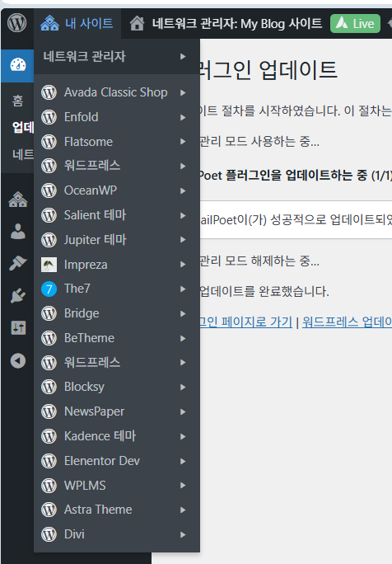The height and width of the screenshot is (564, 392).
Task: Select 네트워크 관리자 submenu entry
Action: coord(117,56)
